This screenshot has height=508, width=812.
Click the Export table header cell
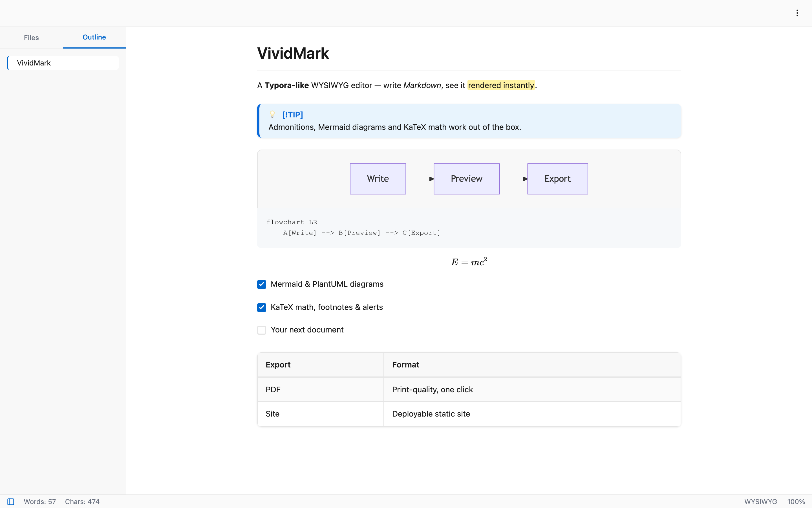321,365
